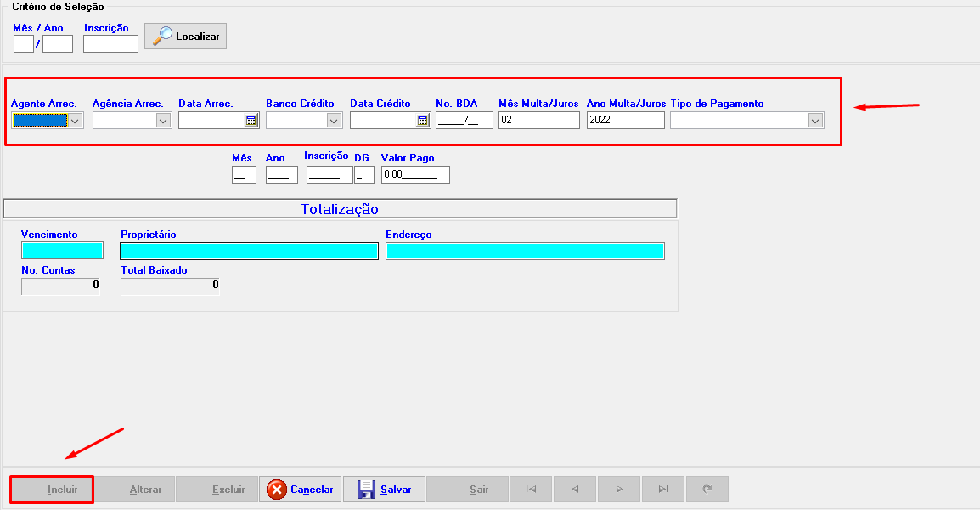Open the Tipo de Pagamento dropdown

815,121
